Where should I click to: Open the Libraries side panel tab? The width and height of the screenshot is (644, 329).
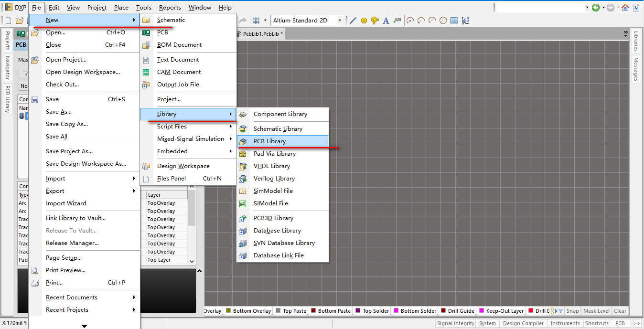tap(636, 41)
